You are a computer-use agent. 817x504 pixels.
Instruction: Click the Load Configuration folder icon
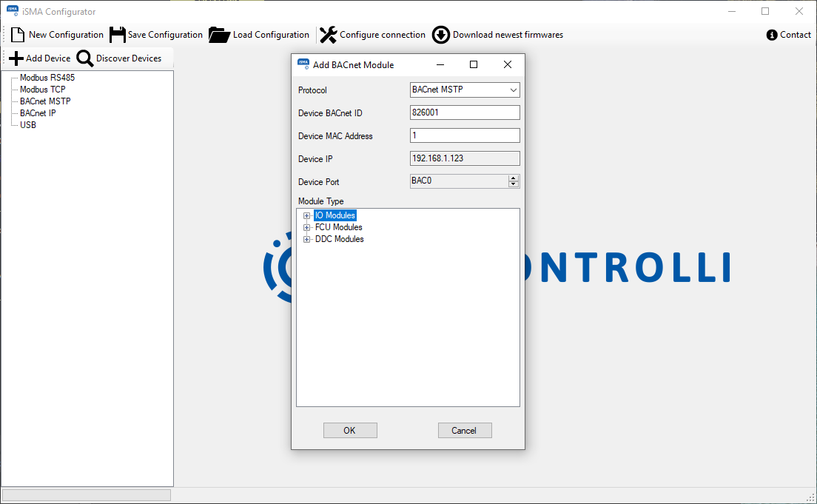[219, 35]
